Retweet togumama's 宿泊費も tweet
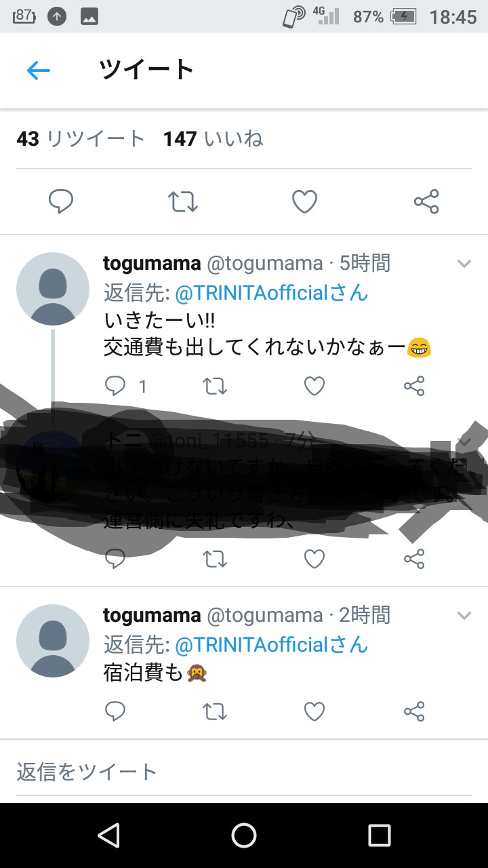 pos(215,711)
